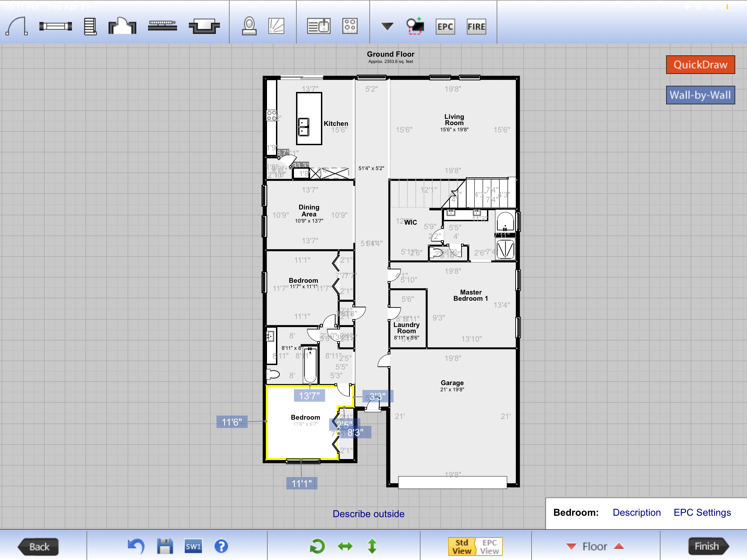Click the FIRE toolbar button
This screenshot has width=747, height=560.
[x=476, y=27]
